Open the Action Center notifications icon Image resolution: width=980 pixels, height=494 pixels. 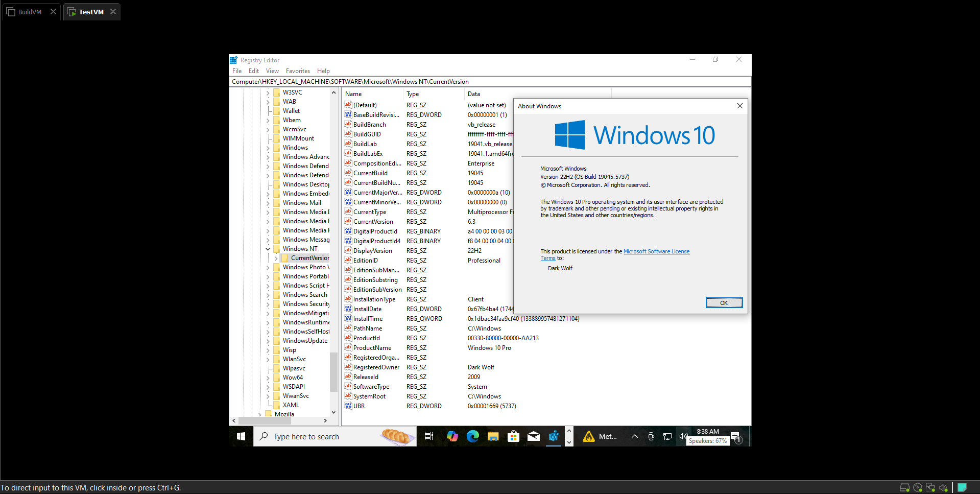tap(735, 436)
